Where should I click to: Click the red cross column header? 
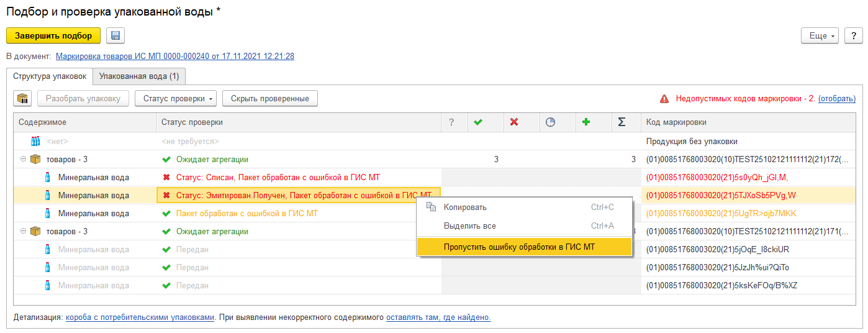click(514, 122)
